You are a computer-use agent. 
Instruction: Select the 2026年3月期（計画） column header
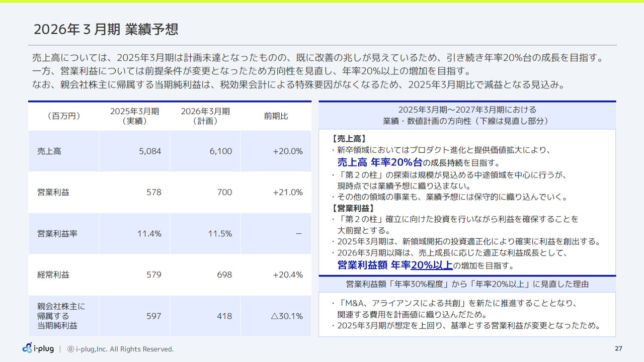(205, 116)
